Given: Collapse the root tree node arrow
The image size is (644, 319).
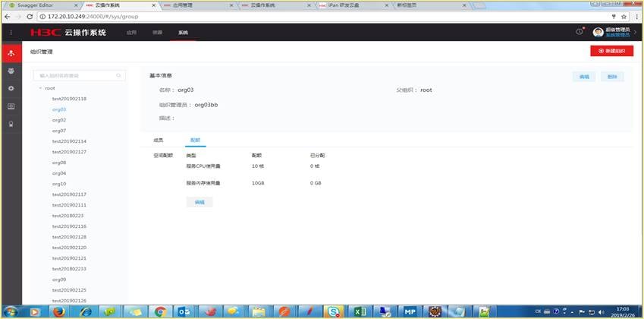Looking at the screenshot, I should [x=40, y=88].
